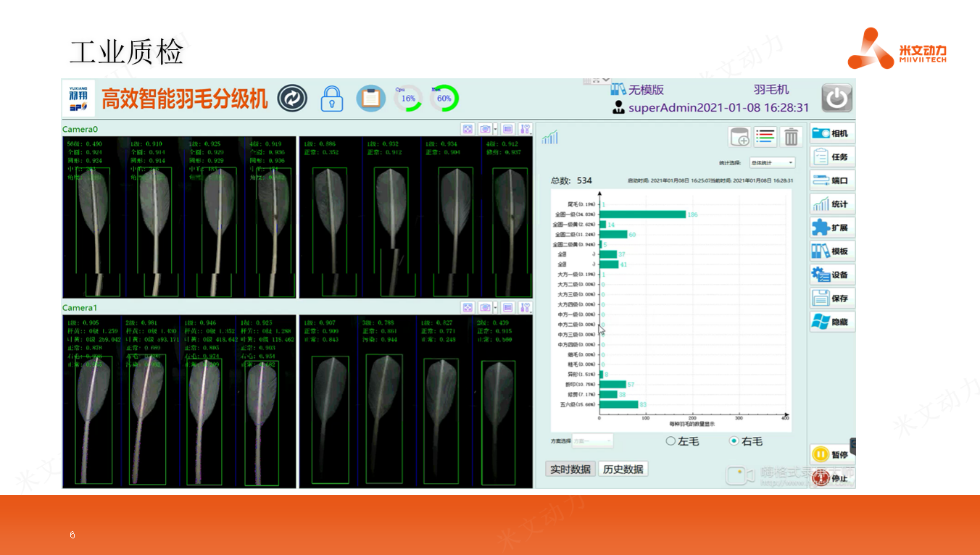Click Camera1 list view icon
Viewport: 980px width, 555px height.
507,308
